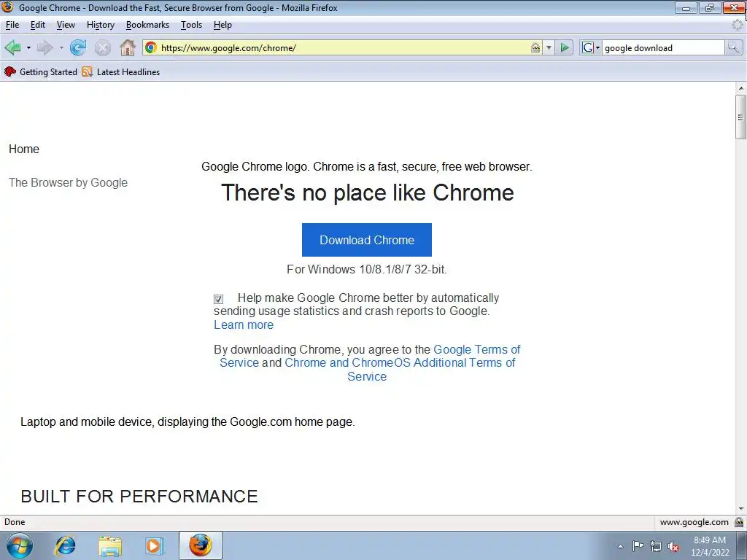The width and height of the screenshot is (747, 560).
Task: Click the There's no place like Chrome heading
Action: point(368,192)
